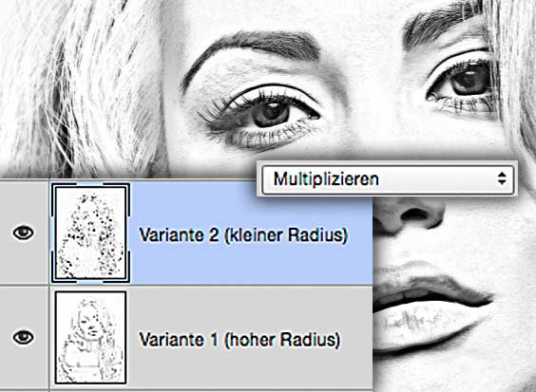Hide the Variante 2 layer with eye icon
536x392 pixels.
pyautogui.click(x=23, y=233)
